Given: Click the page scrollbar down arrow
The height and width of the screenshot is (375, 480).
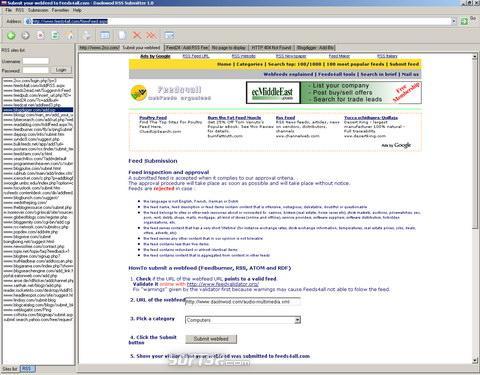Looking at the screenshot, I should [475, 360].
